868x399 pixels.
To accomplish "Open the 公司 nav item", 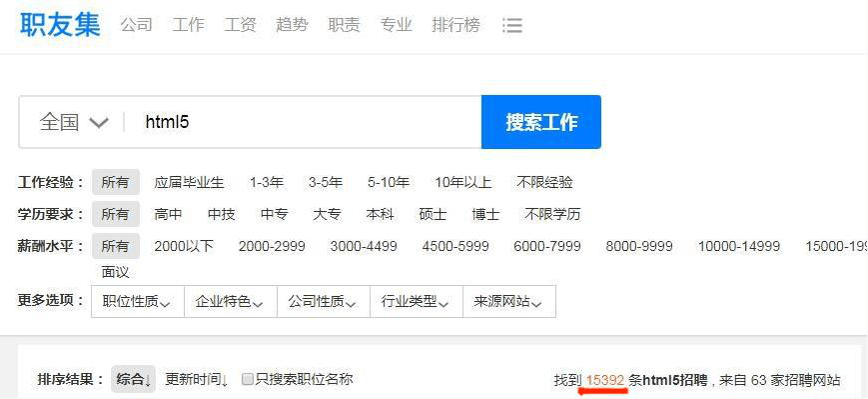I will pyautogui.click(x=136, y=25).
